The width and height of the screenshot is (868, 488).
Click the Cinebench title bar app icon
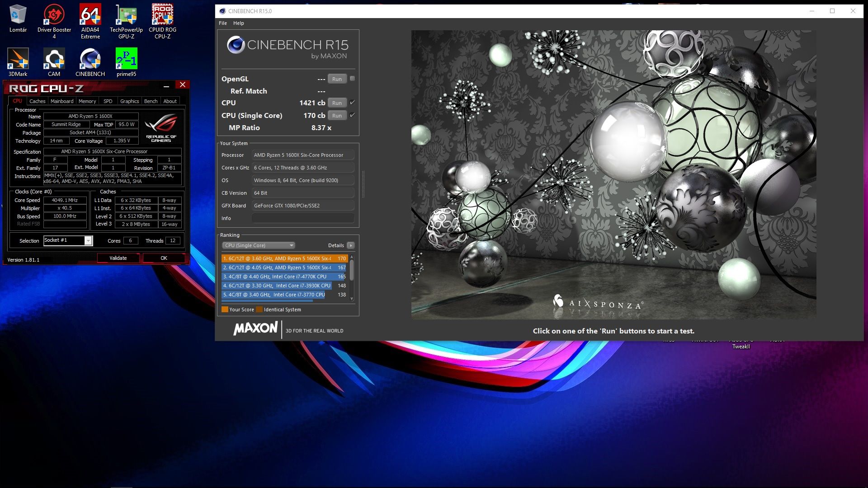click(x=222, y=11)
